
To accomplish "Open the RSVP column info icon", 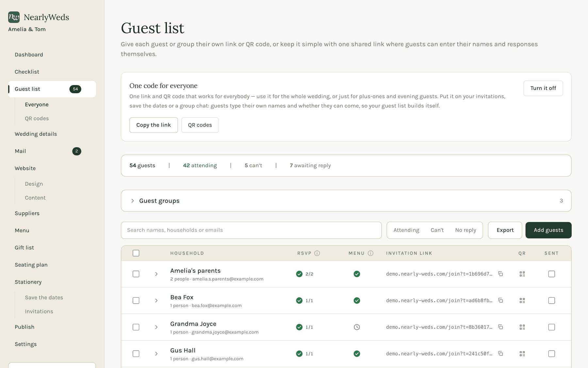I will point(317,253).
